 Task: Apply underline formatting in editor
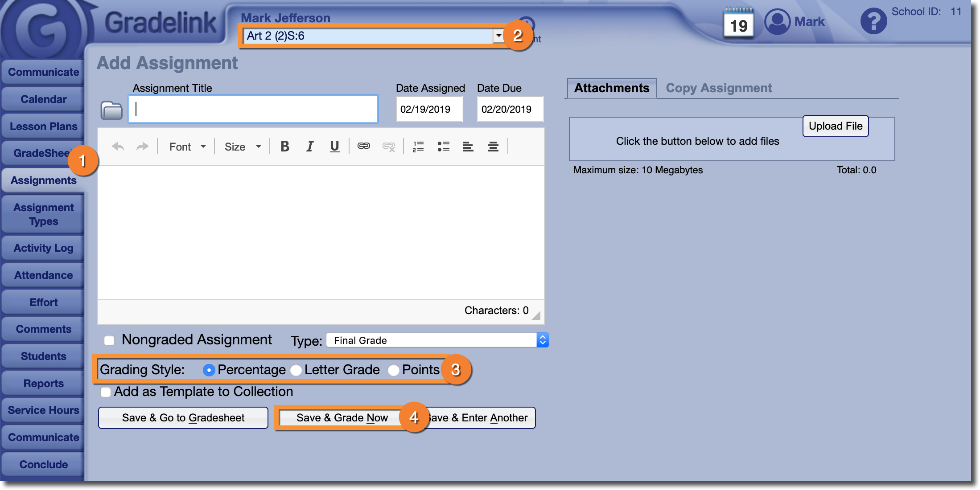coord(334,147)
